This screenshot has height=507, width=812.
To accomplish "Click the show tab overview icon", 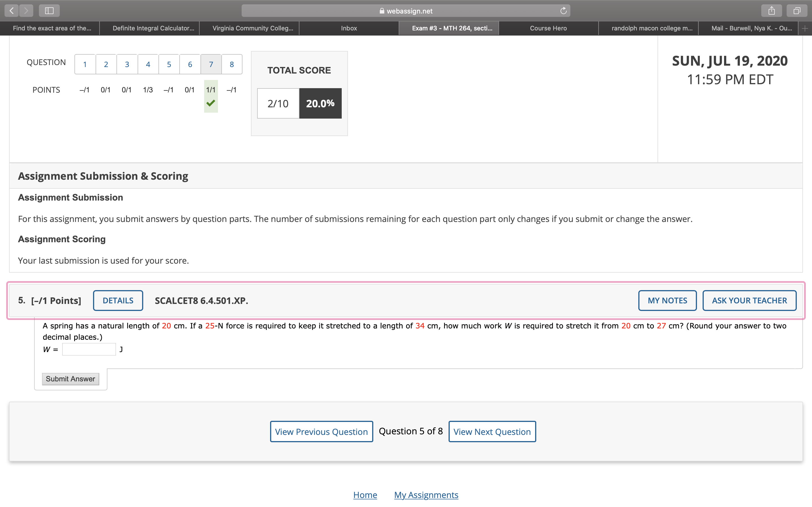I will coord(796,11).
